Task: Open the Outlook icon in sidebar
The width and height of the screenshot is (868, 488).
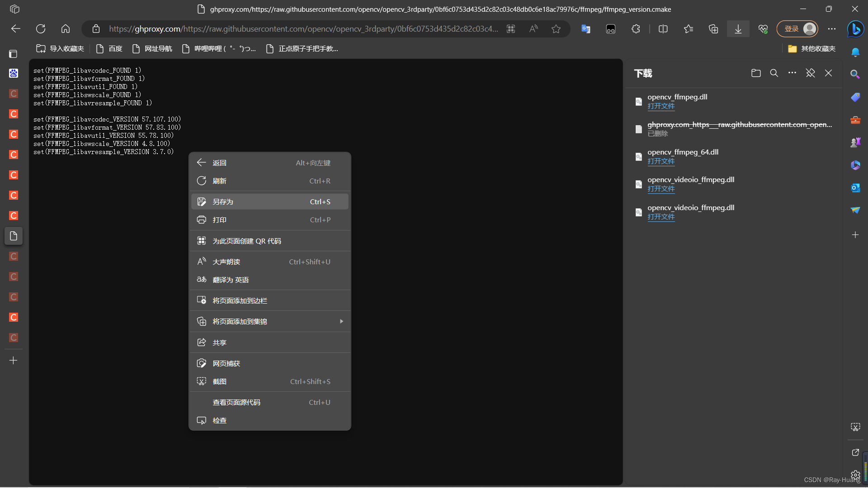Action: click(x=855, y=188)
